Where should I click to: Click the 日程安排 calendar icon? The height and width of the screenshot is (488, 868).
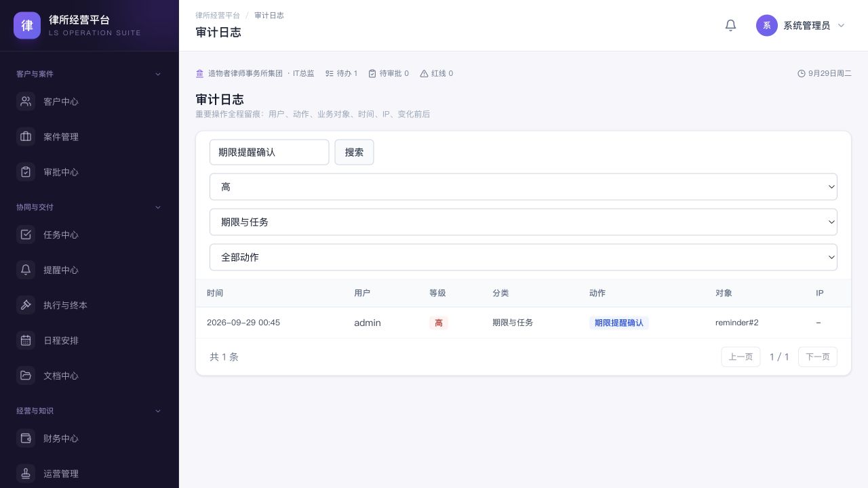(26, 341)
